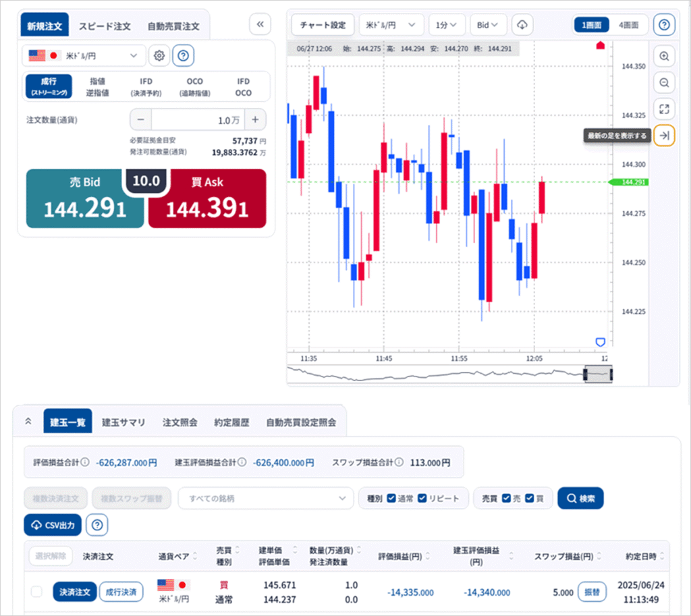
Task: Uncheck the 売 side filter checkbox
Action: [507, 499]
